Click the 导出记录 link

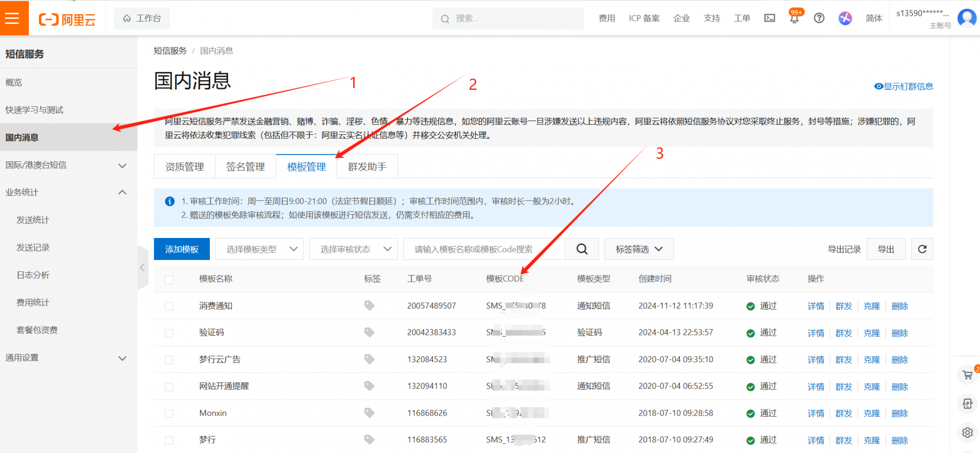point(844,249)
